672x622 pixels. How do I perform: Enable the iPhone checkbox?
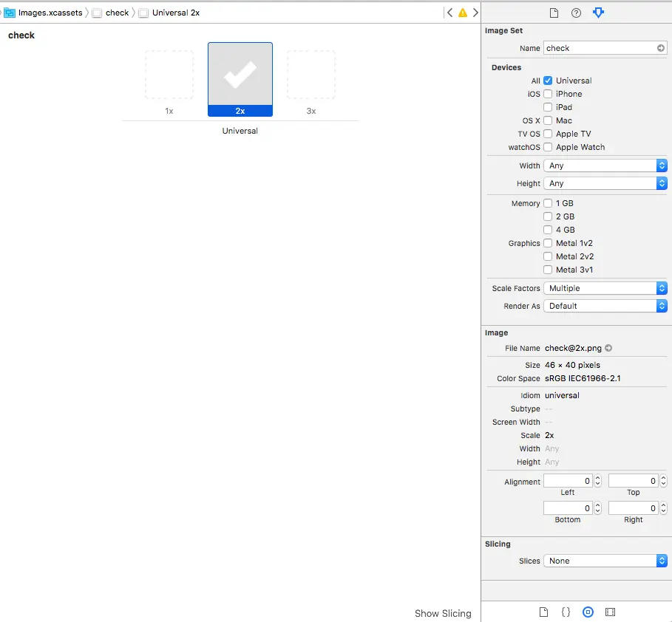[548, 94]
